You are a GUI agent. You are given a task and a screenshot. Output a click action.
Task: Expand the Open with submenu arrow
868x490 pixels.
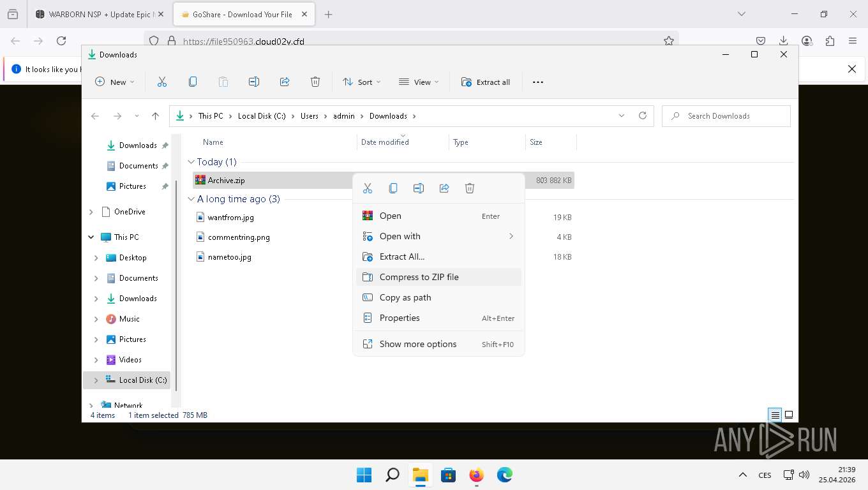511,236
